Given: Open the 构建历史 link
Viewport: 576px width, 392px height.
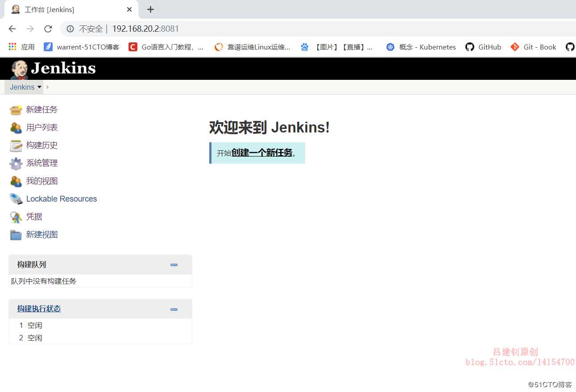Looking at the screenshot, I should (42, 145).
